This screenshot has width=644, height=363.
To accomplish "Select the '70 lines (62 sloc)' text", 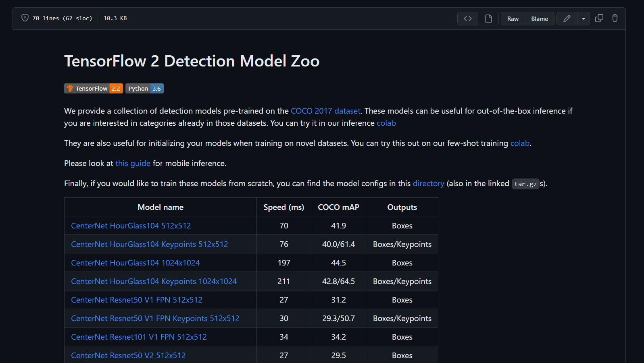I will pyautogui.click(x=62, y=18).
